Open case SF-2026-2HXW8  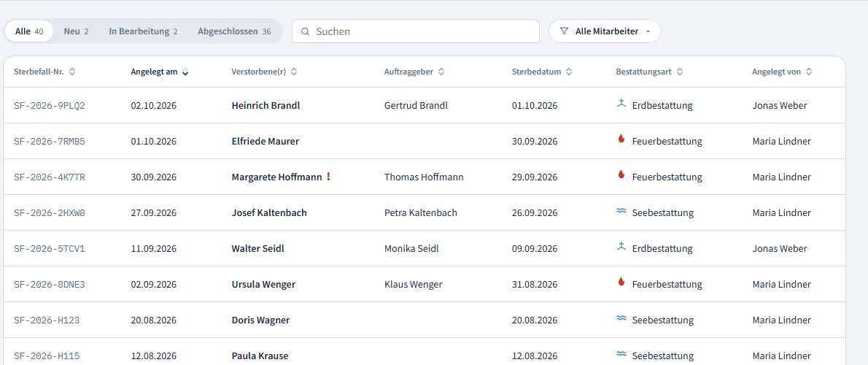coord(50,212)
